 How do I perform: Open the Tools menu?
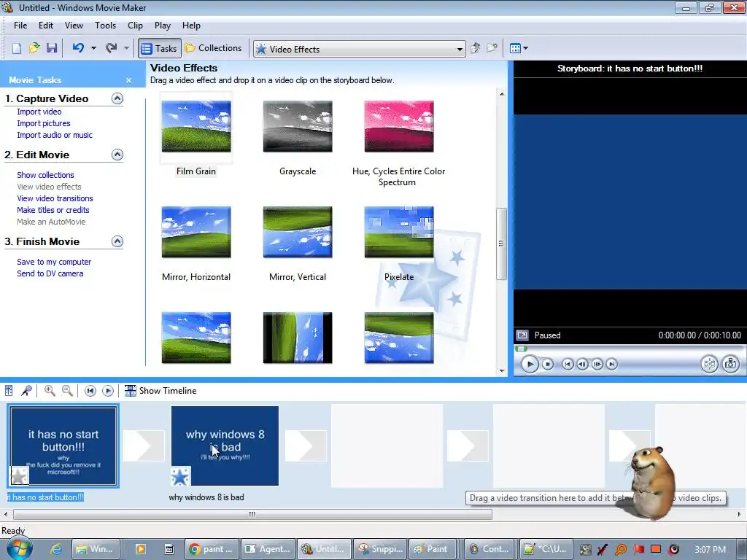(105, 26)
